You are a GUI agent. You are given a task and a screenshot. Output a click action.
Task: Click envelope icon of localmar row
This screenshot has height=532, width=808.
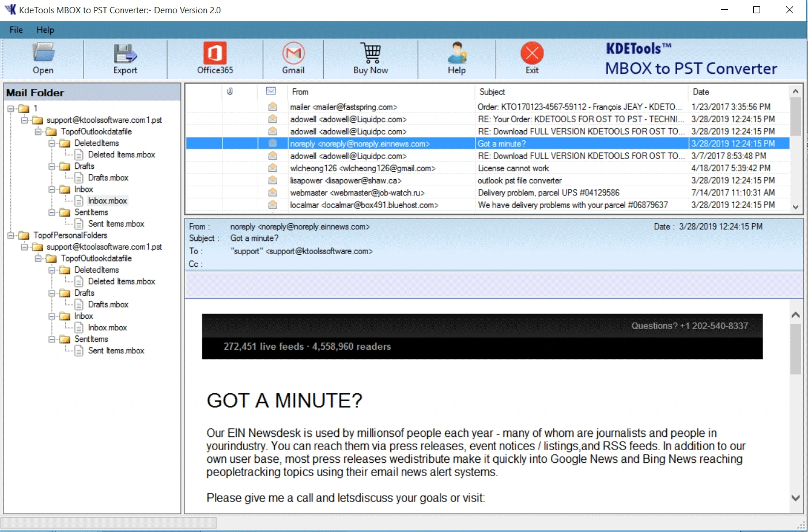pos(273,205)
